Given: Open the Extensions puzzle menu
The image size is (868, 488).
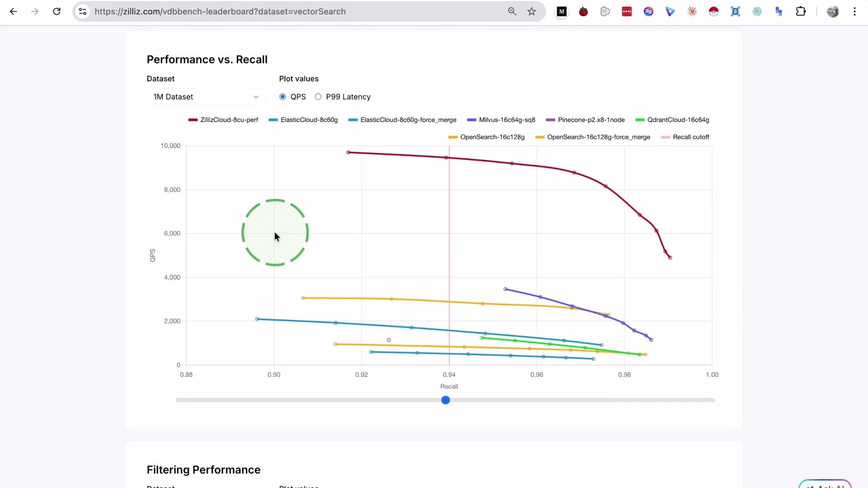Looking at the screenshot, I should tap(801, 12).
